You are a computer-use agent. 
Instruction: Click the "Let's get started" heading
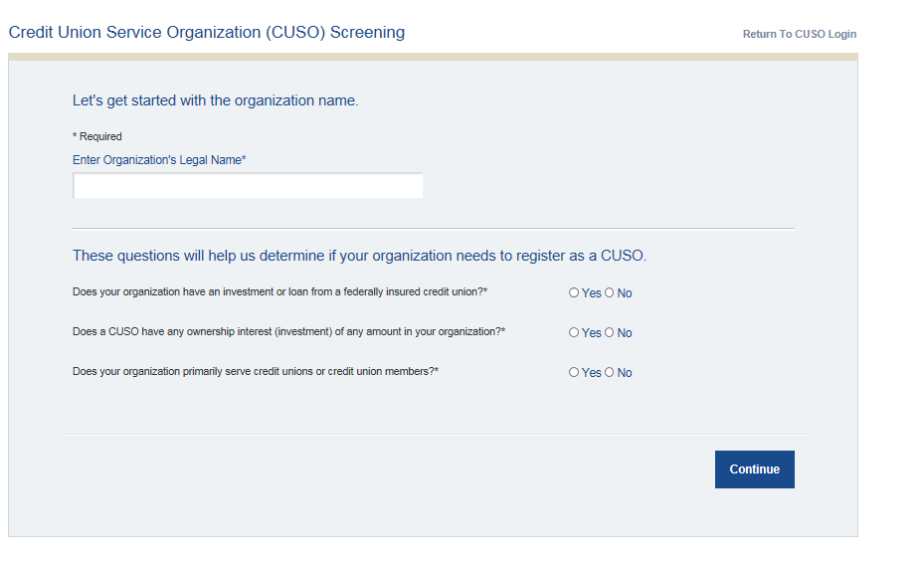[x=215, y=100]
